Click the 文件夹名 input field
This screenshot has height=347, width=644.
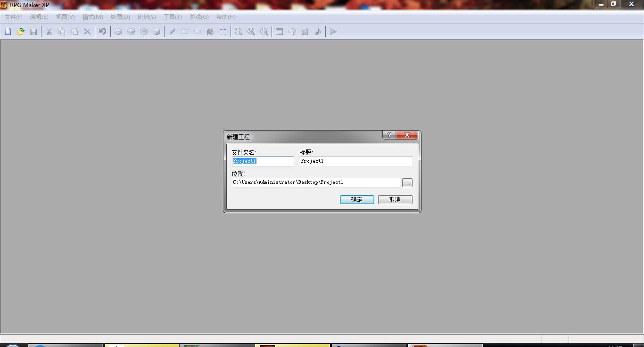coord(263,161)
